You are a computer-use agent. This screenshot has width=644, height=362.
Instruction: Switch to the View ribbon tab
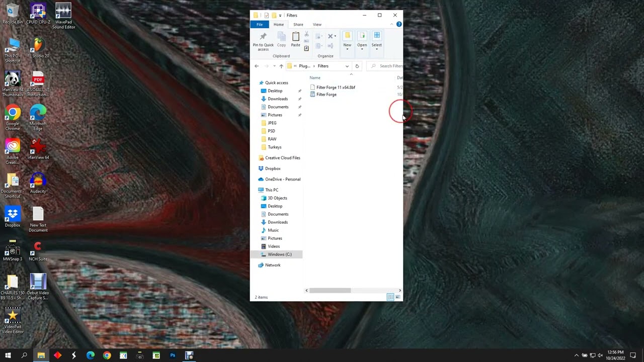click(317, 24)
